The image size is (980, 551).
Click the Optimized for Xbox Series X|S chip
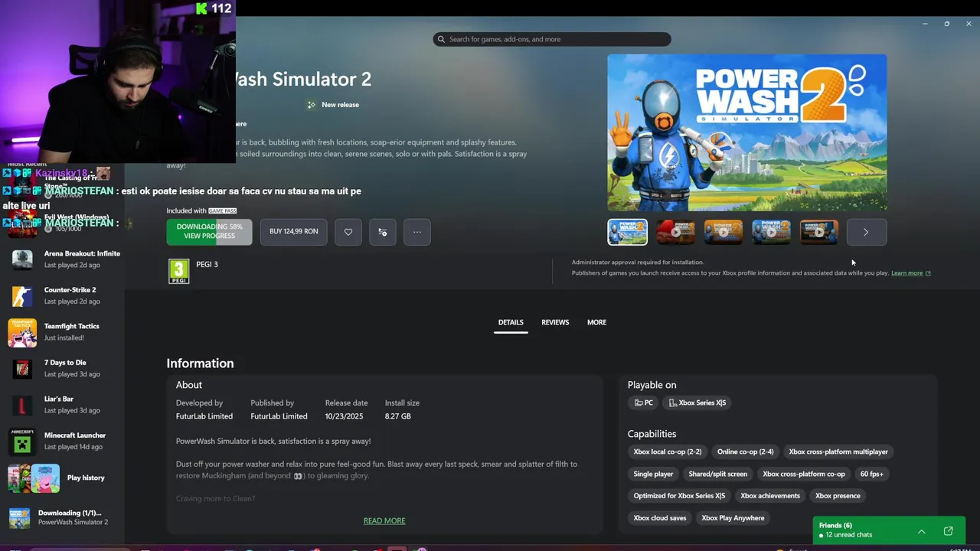point(679,496)
